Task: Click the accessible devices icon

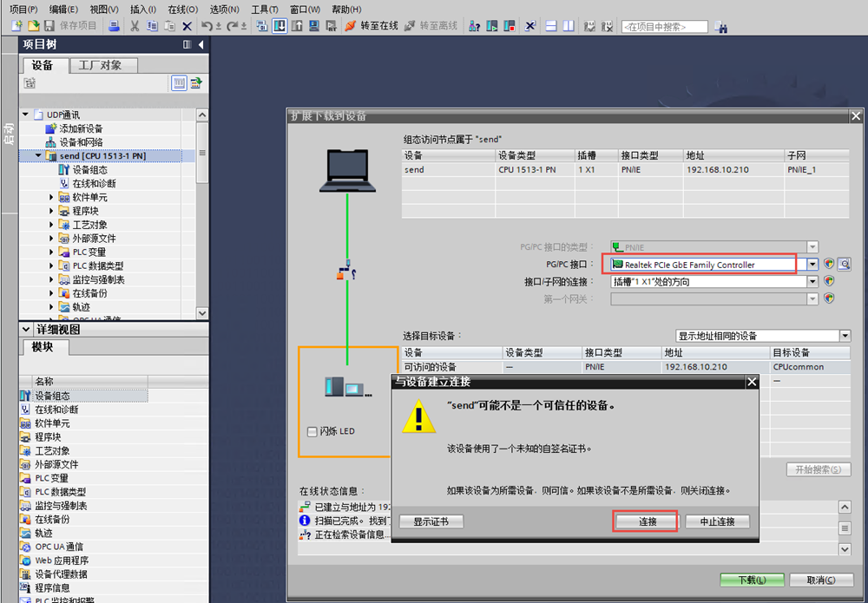Action: click(475, 26)
